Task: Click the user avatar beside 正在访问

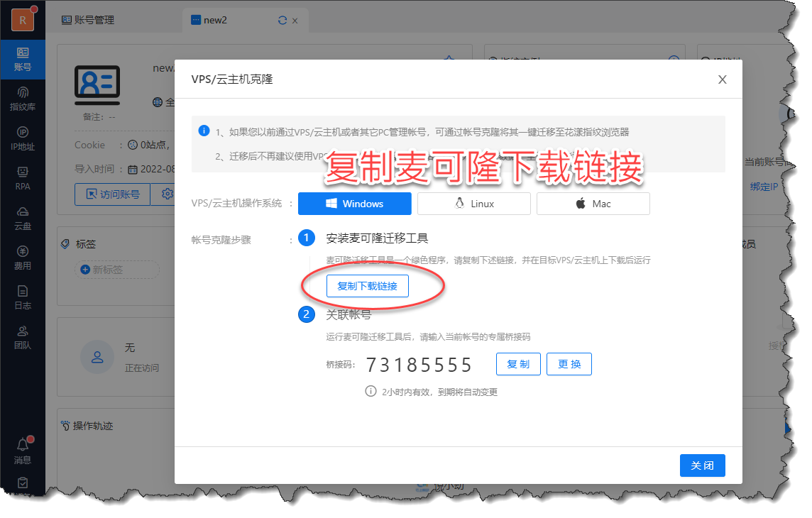Action: 97,357
